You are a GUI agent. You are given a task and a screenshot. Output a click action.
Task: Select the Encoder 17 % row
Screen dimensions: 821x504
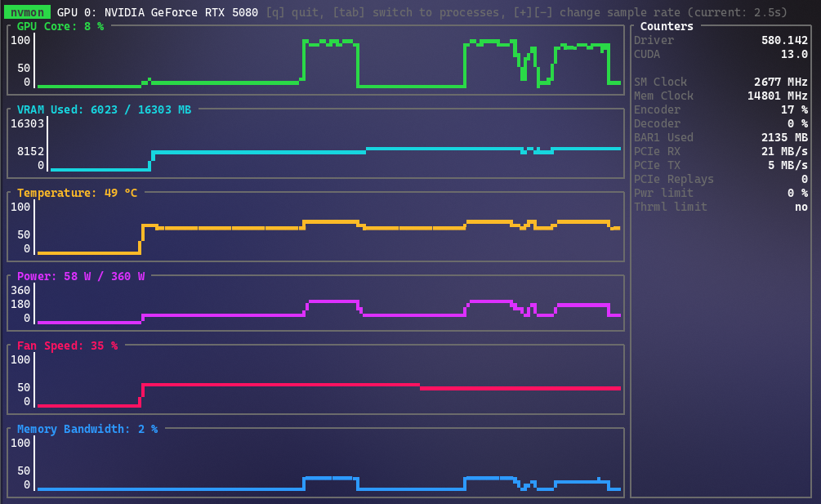point(721,109)
